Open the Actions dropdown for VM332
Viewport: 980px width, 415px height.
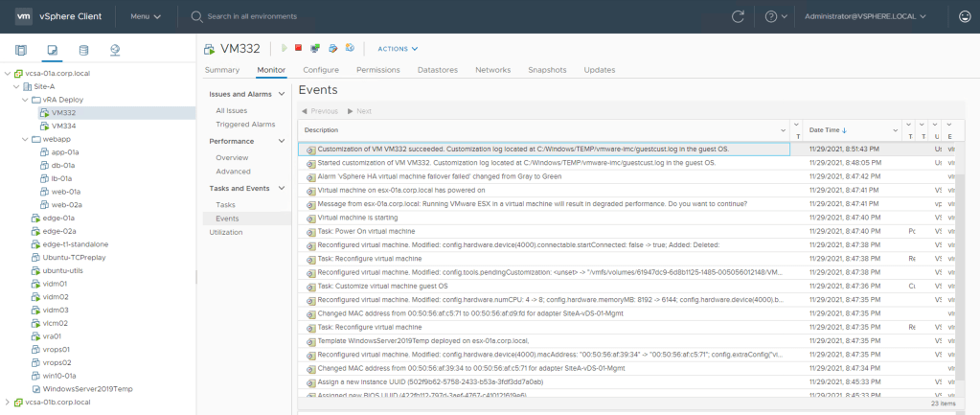(x=398, y=48)
